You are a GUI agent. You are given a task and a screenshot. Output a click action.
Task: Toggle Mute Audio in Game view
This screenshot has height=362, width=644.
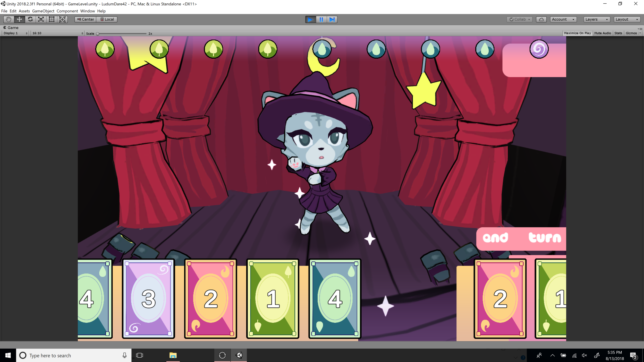click(x=602, y=33)
